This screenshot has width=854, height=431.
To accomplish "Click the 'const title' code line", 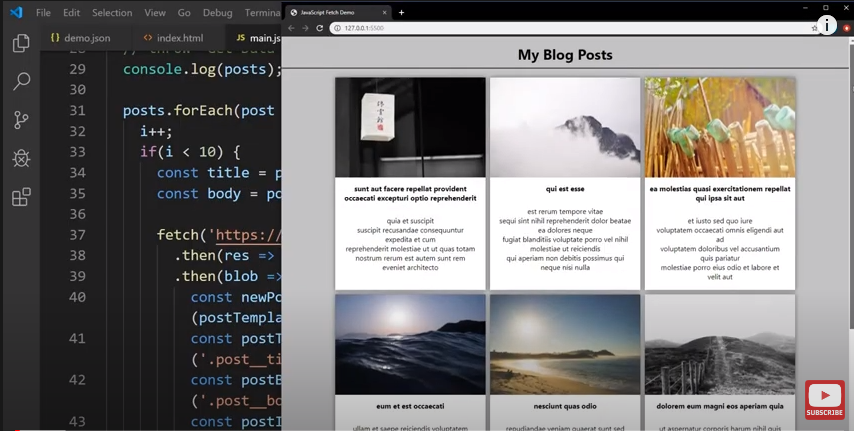I will [219, 173].
